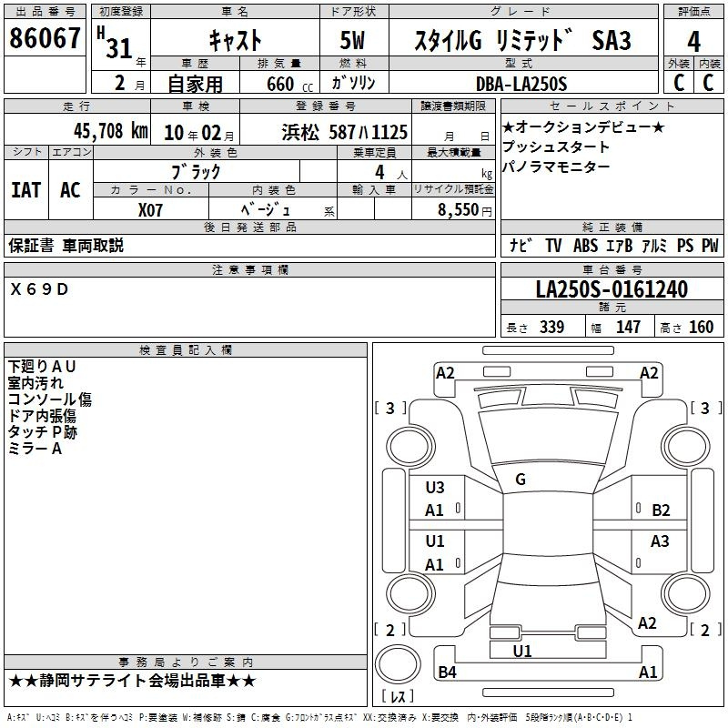This screenshot has height=728, width=728.
Task: Select the B2 damage mark on diagram
Action: point(661,511)
